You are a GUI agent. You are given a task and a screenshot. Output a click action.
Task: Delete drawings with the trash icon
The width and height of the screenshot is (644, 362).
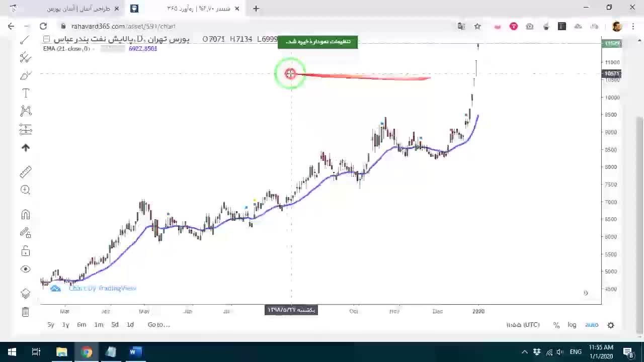pyautogui.click(x=25, y=312)
